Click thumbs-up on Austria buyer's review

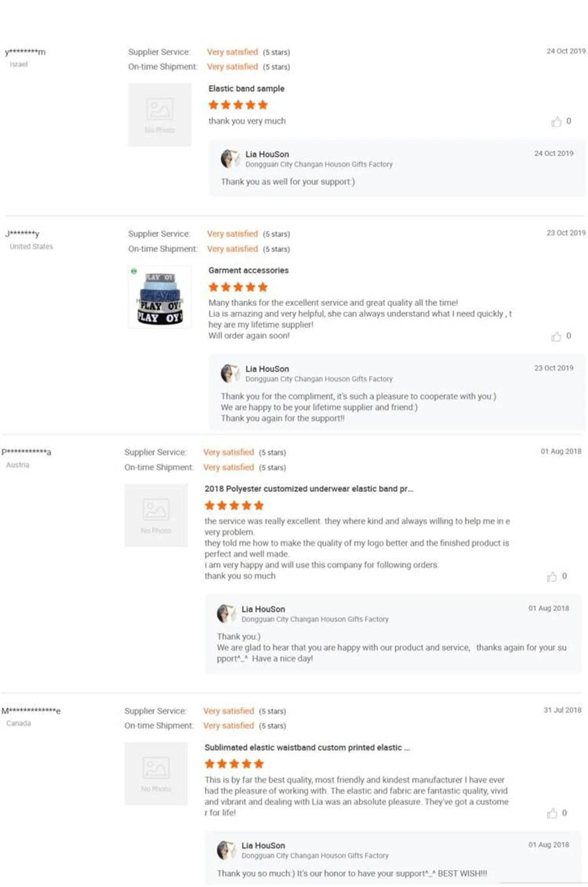click(552, 577)
